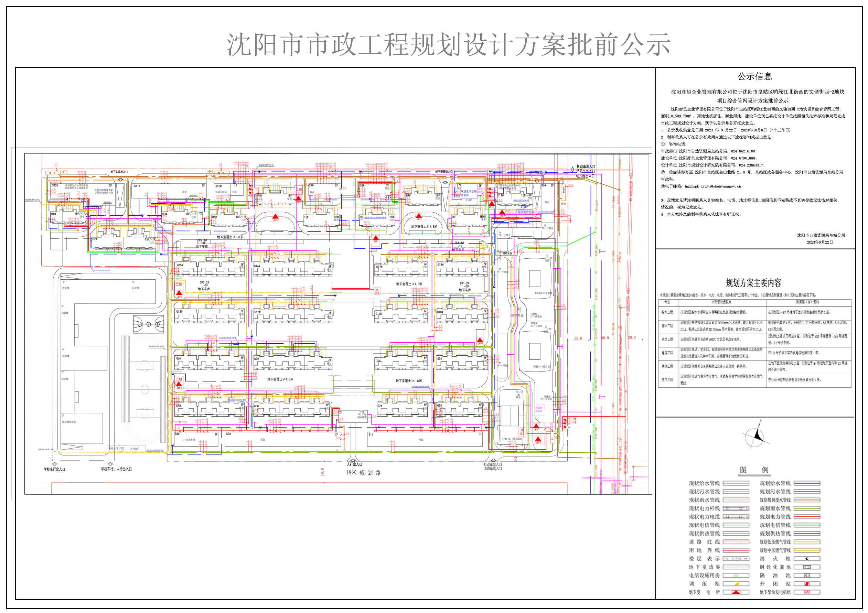868x613 pixels.
Task: Click the 幼儿园出入口 label near the top of the plan
Action: coord(585,176)
